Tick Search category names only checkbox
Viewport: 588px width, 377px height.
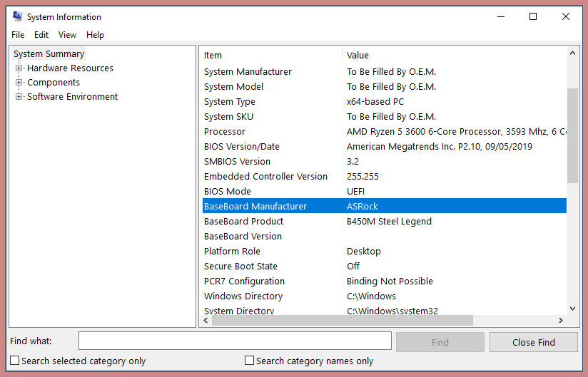249,361
